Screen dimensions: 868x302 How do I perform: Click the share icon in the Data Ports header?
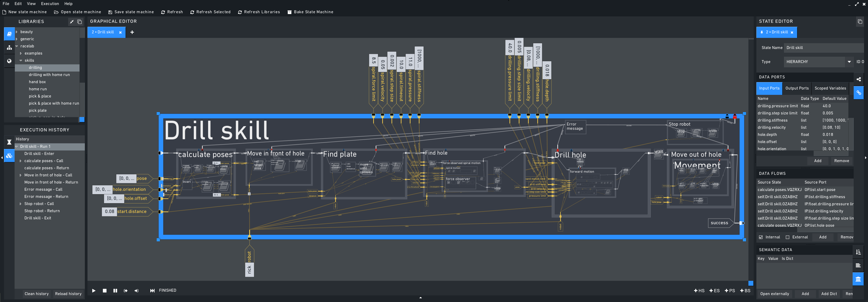858,79
